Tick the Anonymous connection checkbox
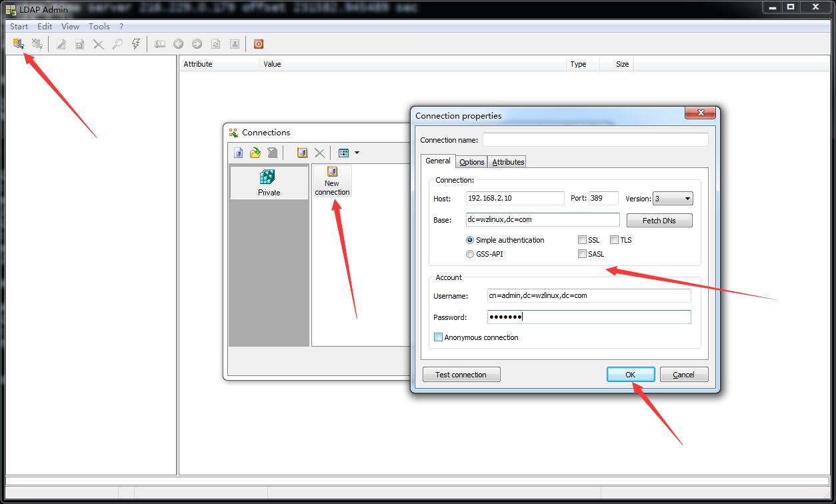Screen dimensions: 836x504 [x=438, y=337]
